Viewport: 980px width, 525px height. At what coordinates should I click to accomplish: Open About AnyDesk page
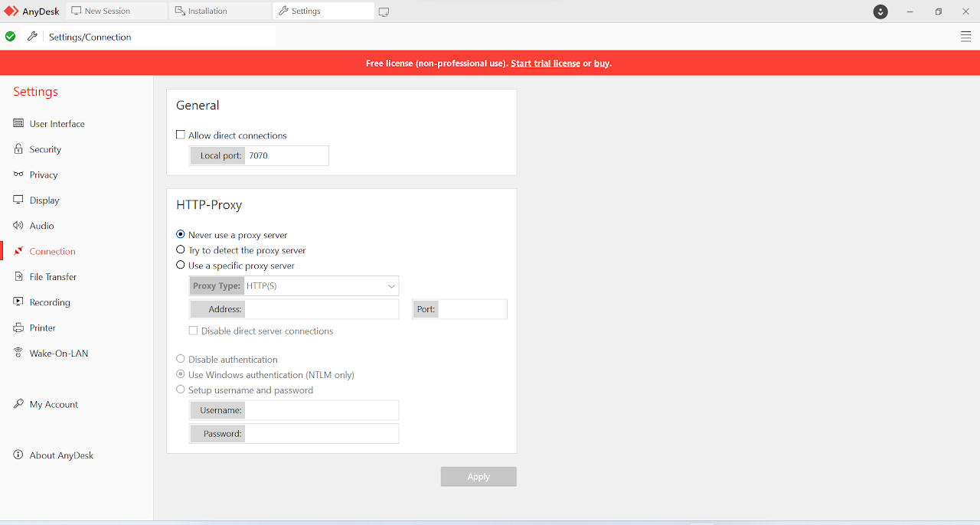point(61,455)
